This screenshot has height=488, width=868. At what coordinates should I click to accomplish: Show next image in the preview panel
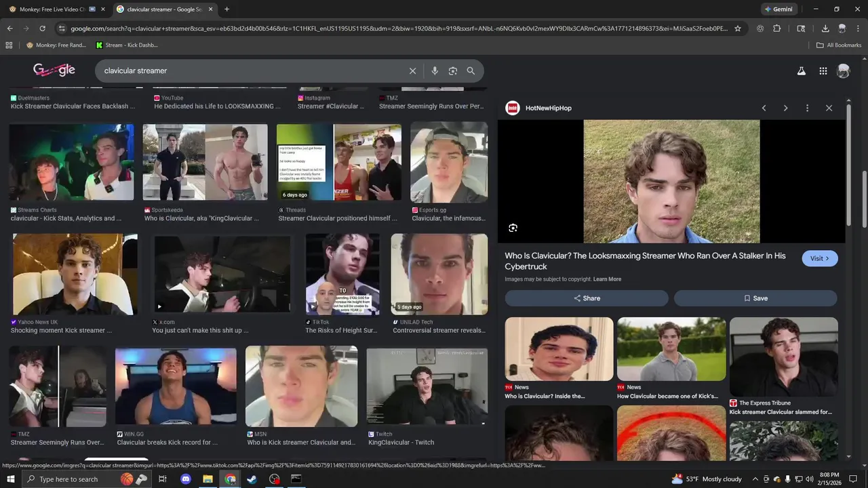coord(785,108)
